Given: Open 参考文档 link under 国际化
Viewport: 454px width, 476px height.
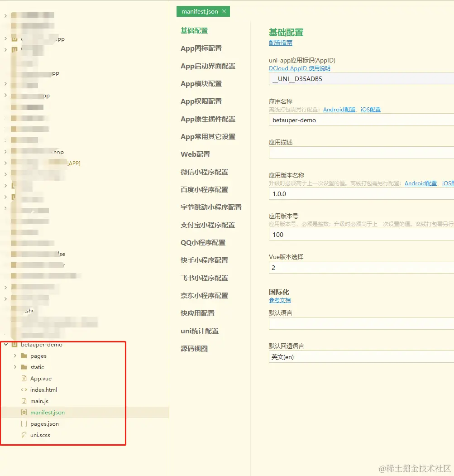Looking at the screenshot, I should (x=280, y=300).
